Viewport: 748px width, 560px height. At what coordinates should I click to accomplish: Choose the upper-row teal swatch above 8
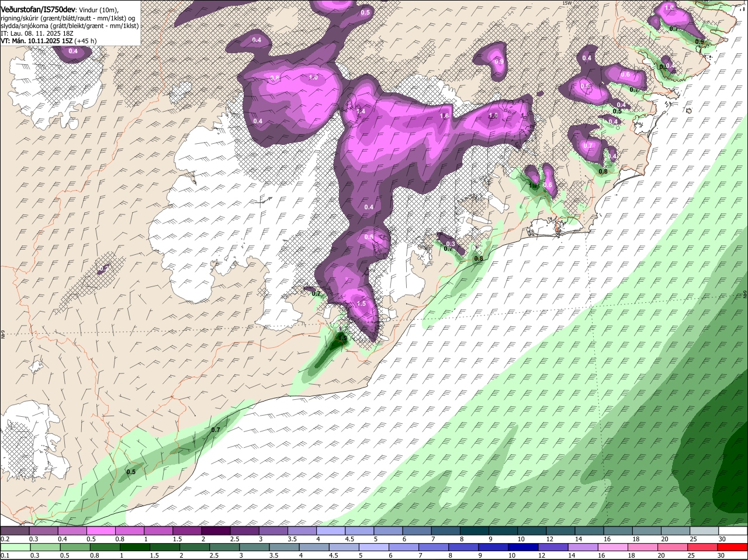coord(475,531)
